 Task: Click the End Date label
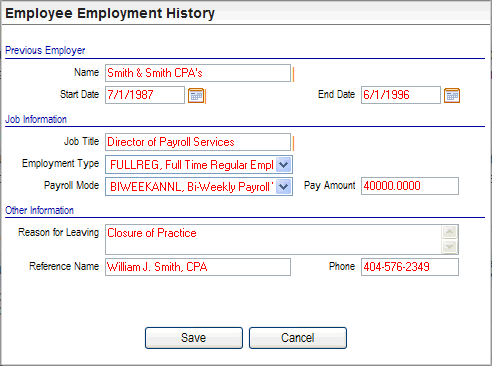tap(336, 94)
